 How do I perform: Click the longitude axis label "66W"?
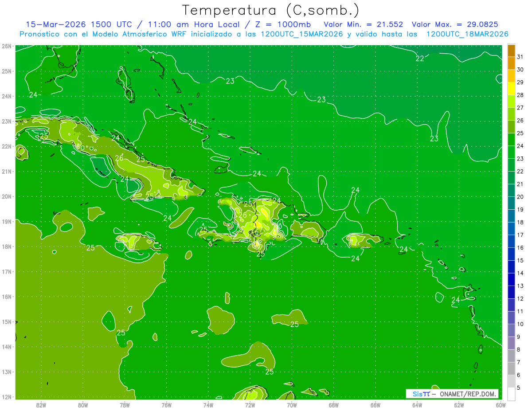pyautogui.click(x=376, y=405)
